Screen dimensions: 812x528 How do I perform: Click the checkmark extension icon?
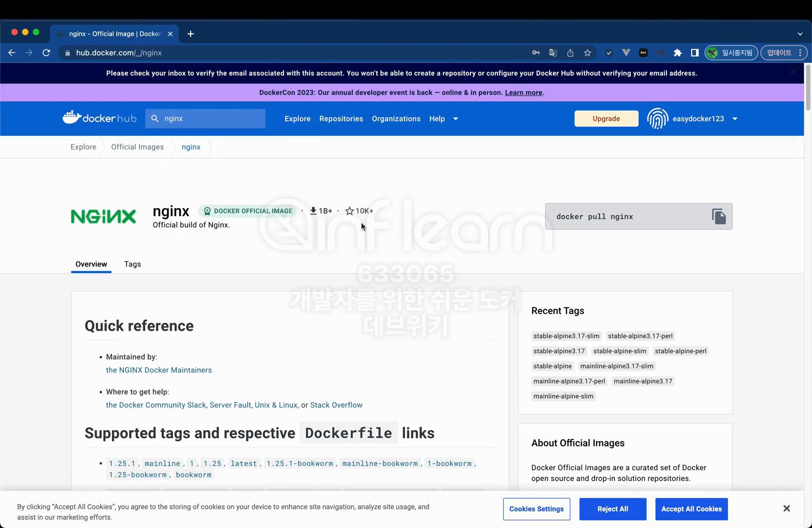(x=609, y=53)
